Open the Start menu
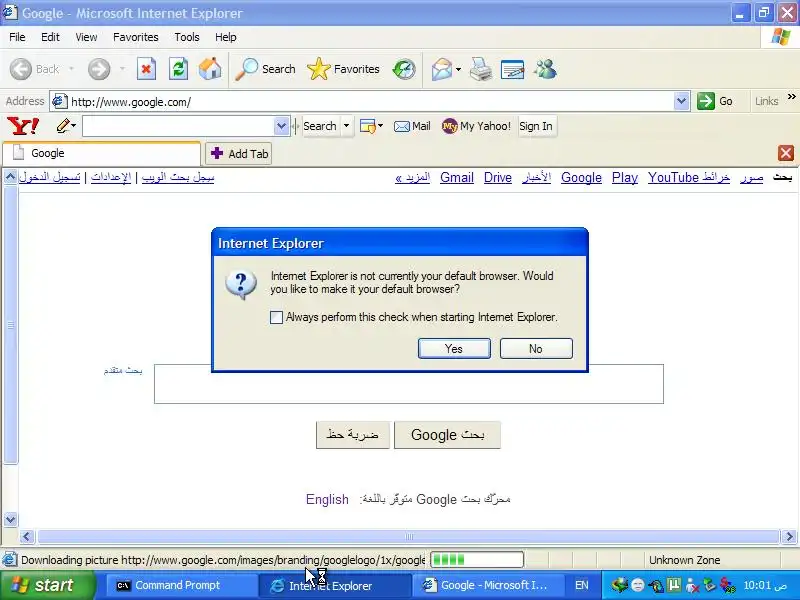This screenshot has height=600, width=800. pyautogui.click(x=47, y=585)
